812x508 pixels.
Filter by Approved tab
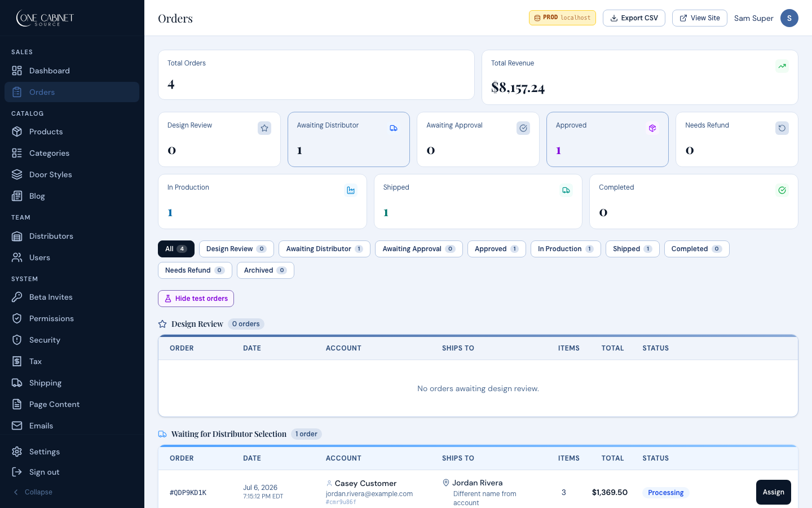tap(497, 249)
